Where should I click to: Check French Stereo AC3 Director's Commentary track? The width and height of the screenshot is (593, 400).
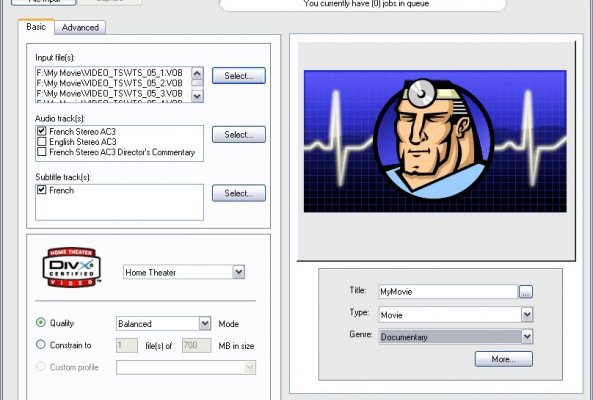pyautogui.click(x=42, y=152)
